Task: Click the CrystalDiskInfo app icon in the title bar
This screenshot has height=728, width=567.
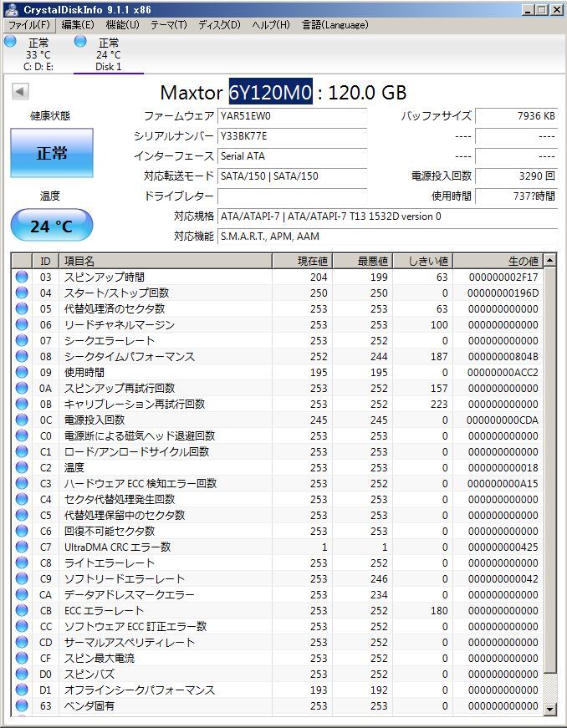Action: 12,9
